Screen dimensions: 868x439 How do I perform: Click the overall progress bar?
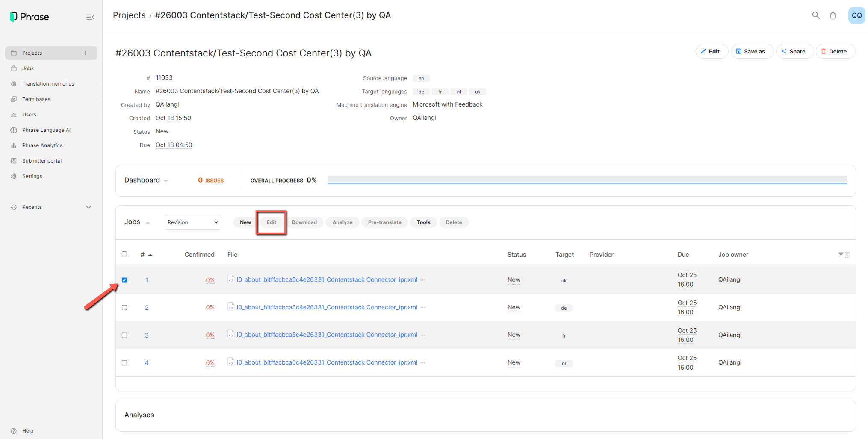pyautogui.click(x=587, y=180)
